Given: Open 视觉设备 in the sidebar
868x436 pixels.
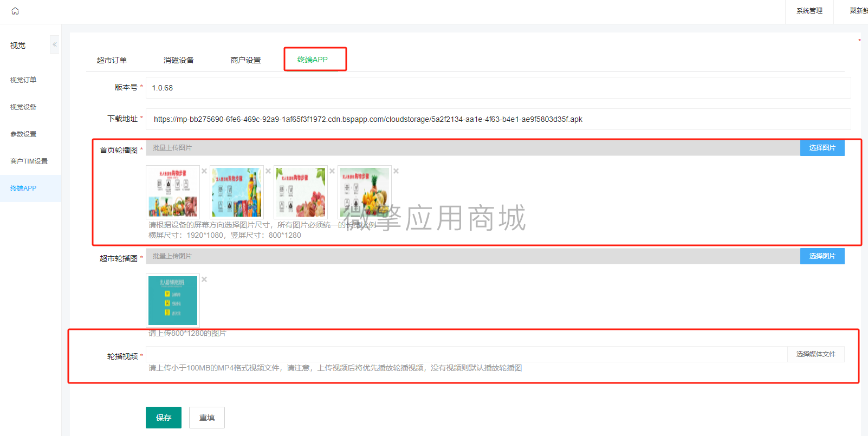Looking at the screenshot, I should tap(23, 107).
